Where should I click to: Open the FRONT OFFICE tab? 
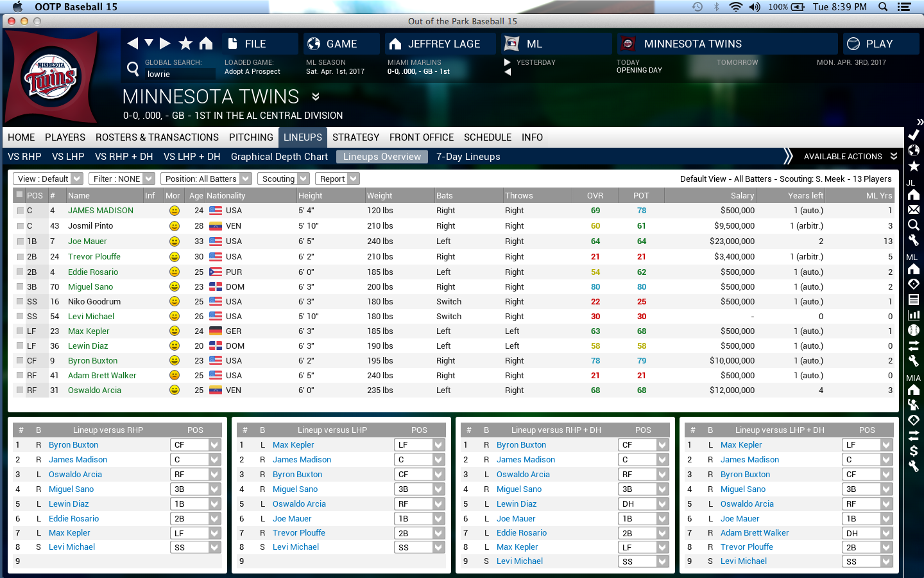pyautogui.click(x=422, y=137)
